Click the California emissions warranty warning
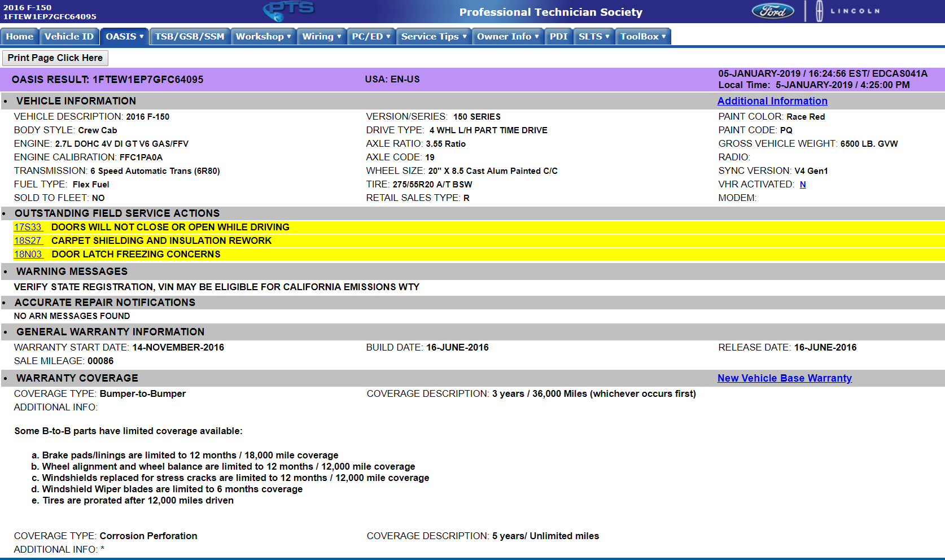 [x=217, y=287]
